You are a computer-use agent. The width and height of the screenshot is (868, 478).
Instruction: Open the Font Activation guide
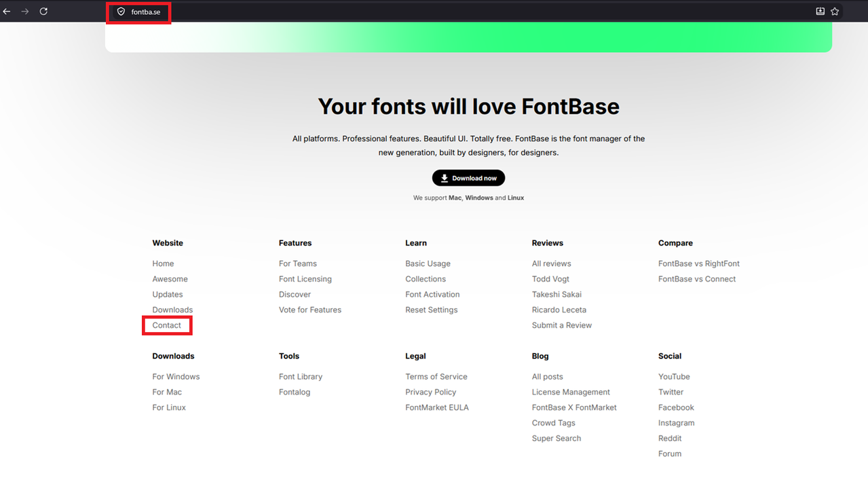point(432,295)
